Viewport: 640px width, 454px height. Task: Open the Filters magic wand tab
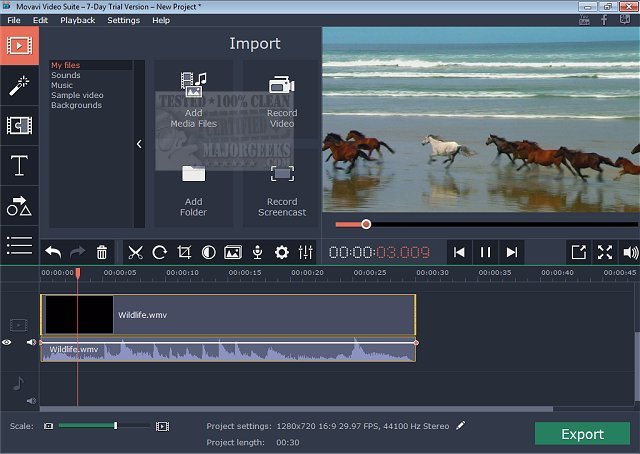[x=19, y=85]
